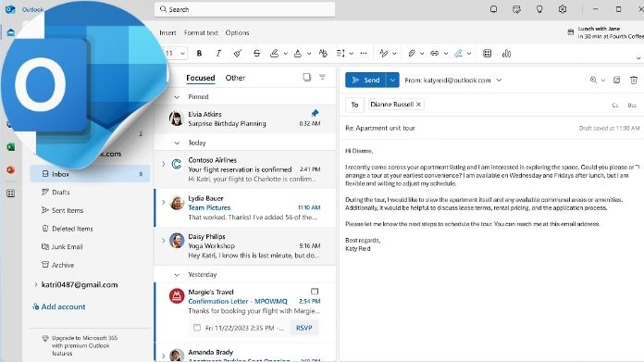This screenshot has width=644, height=362.
Task: Apply strikethrough formatting
Action: 256,54
